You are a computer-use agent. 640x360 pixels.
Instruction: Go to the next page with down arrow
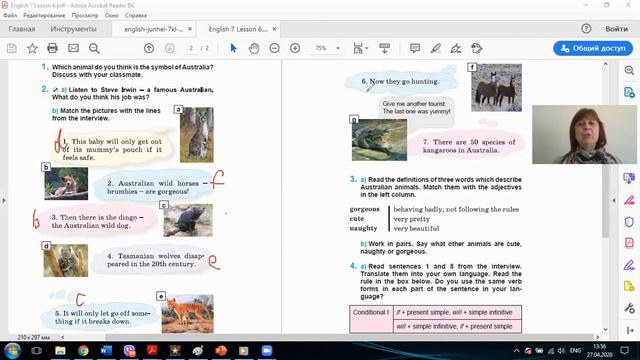pos(169,49)
